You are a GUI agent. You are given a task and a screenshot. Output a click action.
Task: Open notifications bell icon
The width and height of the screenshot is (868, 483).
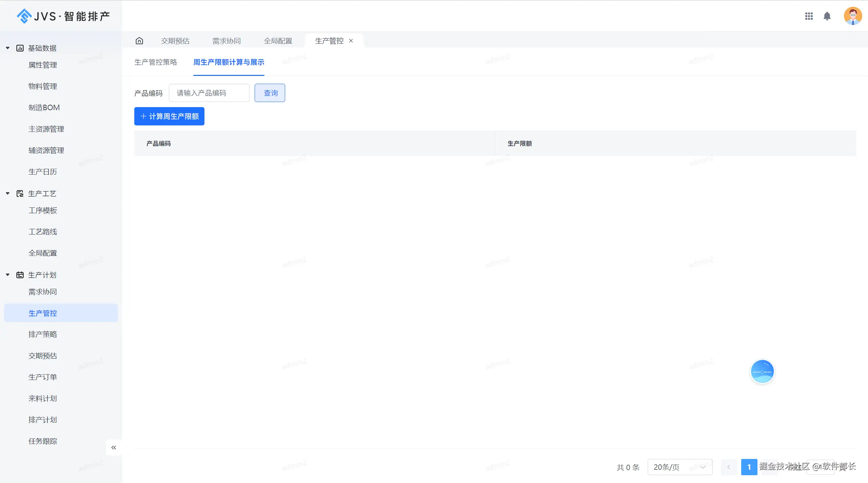click(x=827, y=16)
